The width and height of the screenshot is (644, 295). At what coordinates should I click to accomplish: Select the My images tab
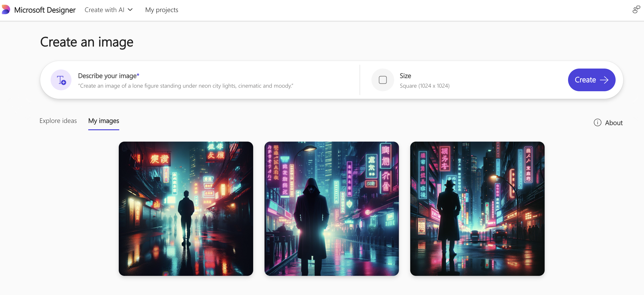click(103, 121)
